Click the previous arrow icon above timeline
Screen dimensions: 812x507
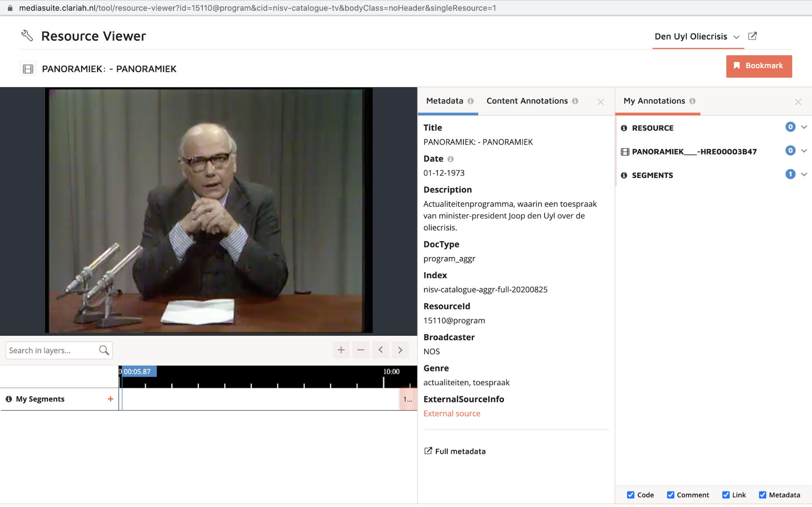[381, 350]
